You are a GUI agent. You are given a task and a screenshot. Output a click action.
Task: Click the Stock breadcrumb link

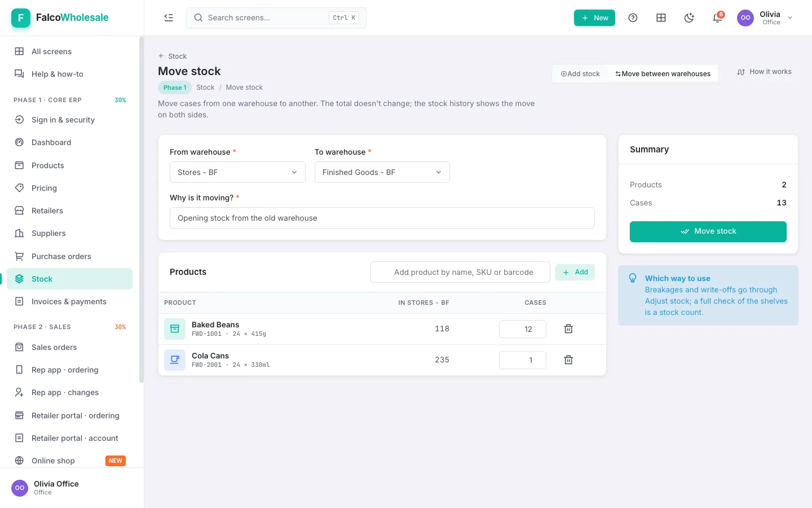point(205,87)
